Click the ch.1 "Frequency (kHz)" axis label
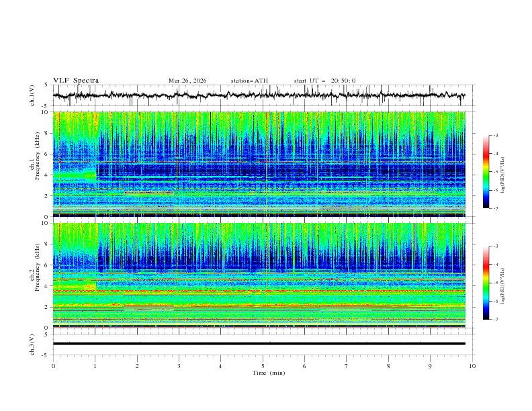532x411 pixels. (38, 154)
